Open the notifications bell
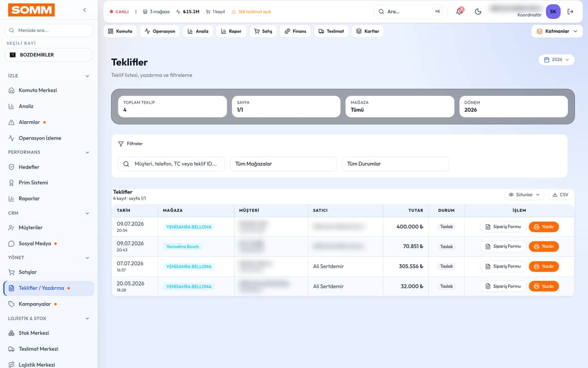 459,11
